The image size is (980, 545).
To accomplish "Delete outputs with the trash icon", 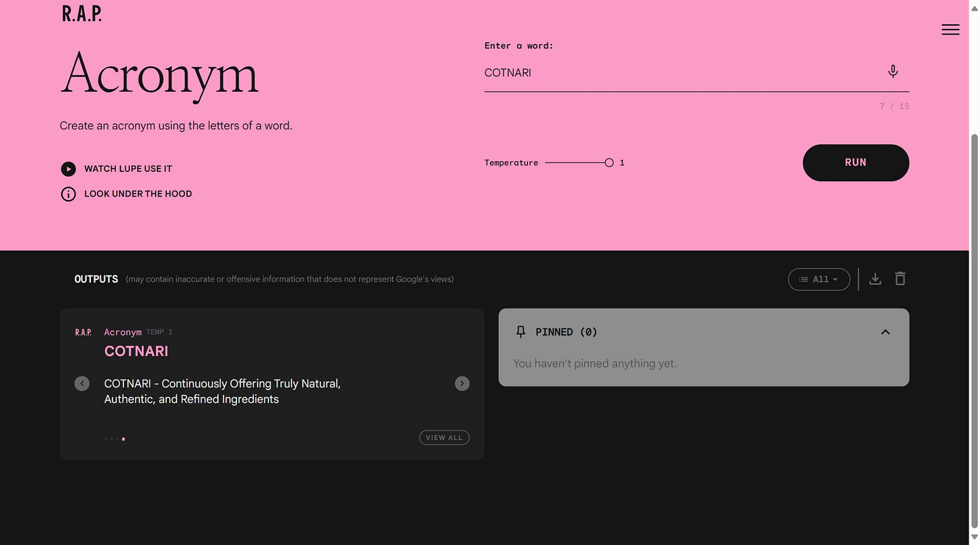I will click(900, 279).
